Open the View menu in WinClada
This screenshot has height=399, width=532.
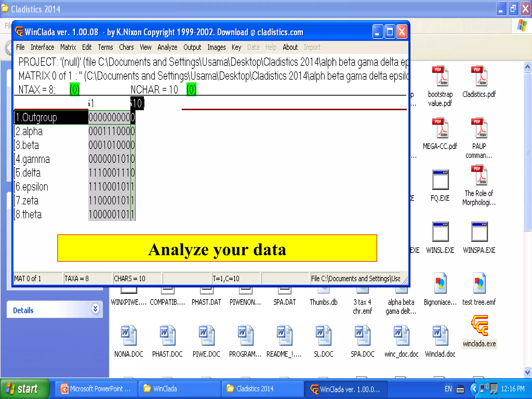click(145, 47)
